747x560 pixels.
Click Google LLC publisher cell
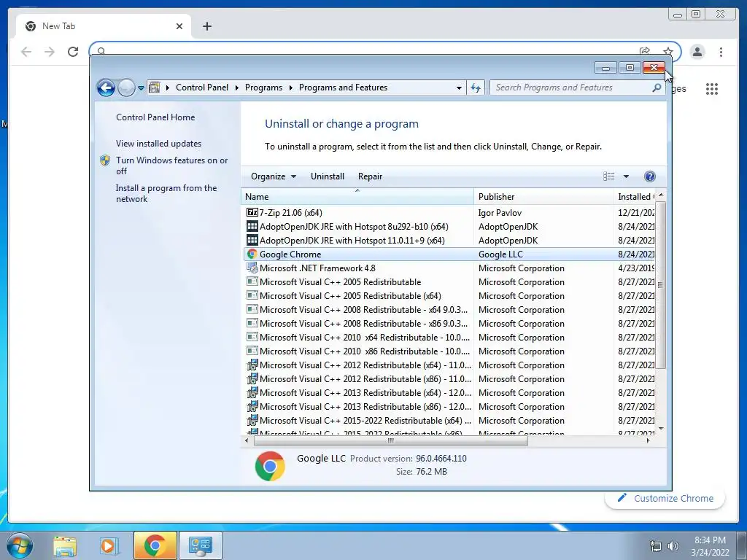[500, 254]
